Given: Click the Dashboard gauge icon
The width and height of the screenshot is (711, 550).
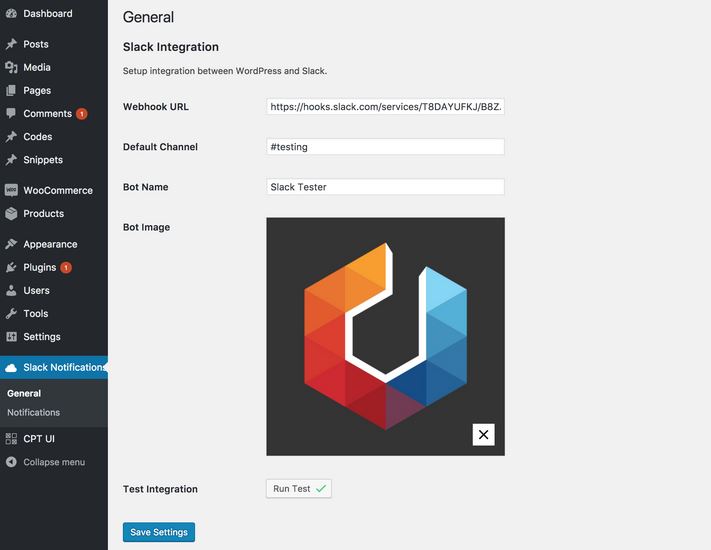Looking at the screenshot, I should point(11,14).
